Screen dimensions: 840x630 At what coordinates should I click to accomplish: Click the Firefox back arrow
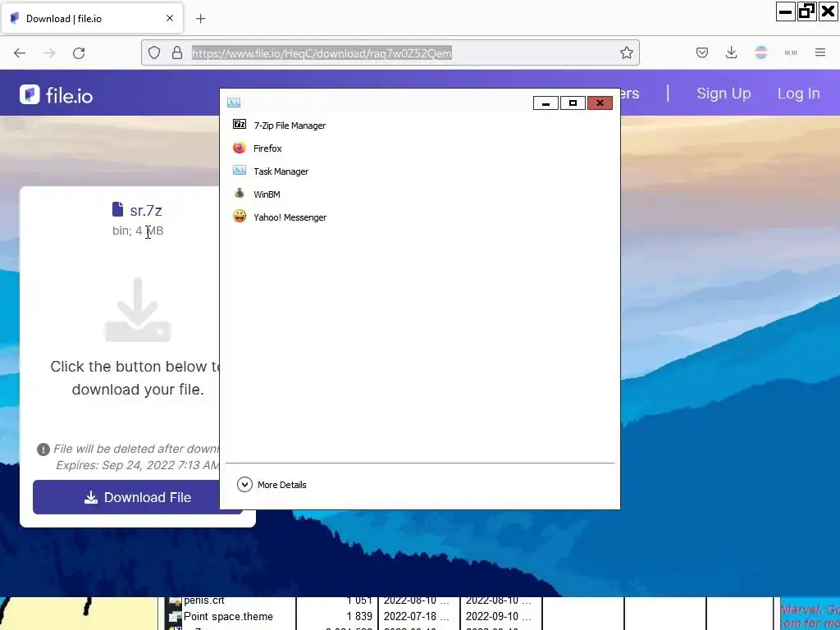tap(20, 53)
